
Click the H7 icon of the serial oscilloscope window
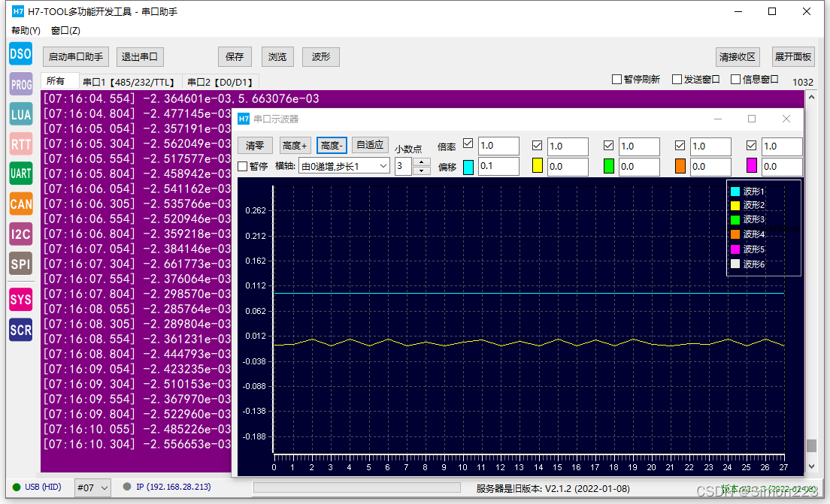[x=244, y=119]
